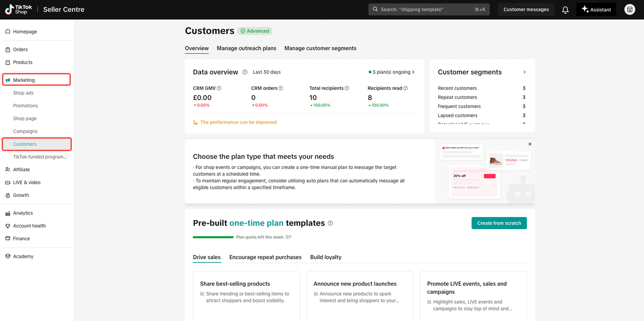The image size is (644, 321).
Task: Open the 5 plan(s) ongoing link
Action: click(392, 72)
